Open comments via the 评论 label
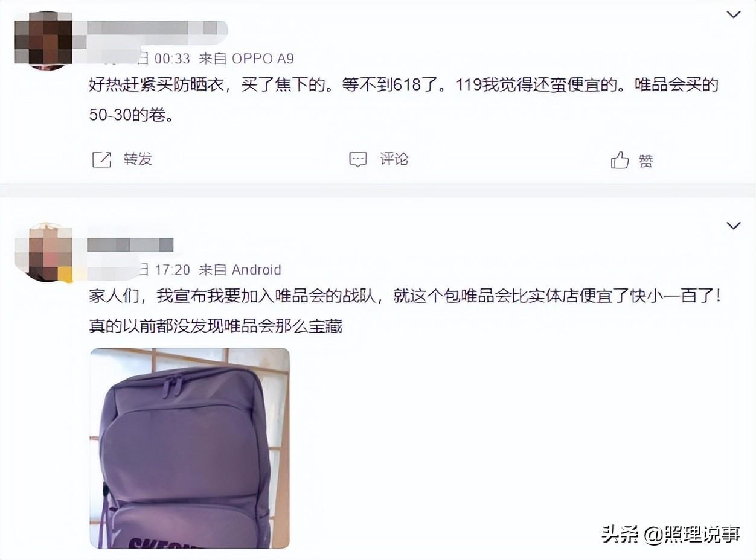This screenshot has height=560, width=756. click(394, 159)
